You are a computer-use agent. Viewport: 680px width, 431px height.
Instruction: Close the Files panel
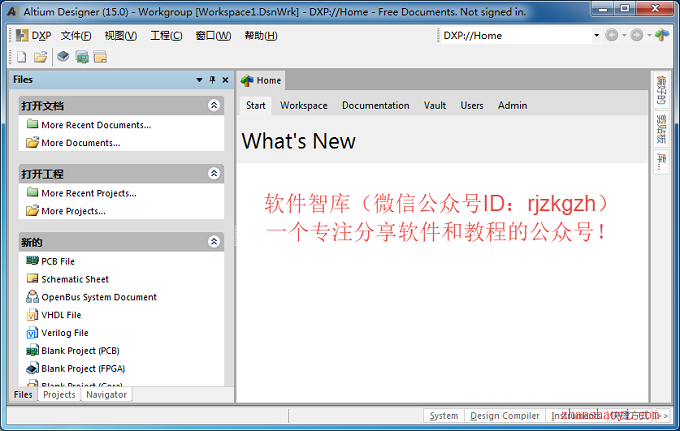(225, 80)
